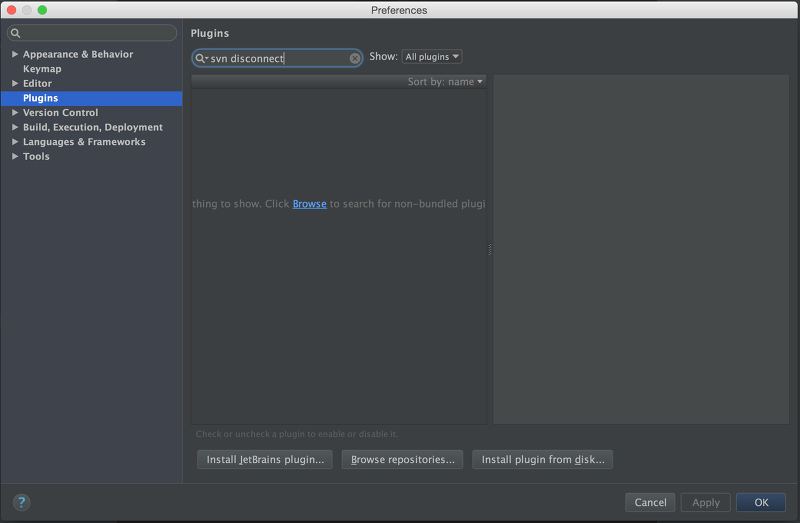Click the magnifier icon in settings search
The height and width of the screenshot is (523, 800).
[16, 33]
